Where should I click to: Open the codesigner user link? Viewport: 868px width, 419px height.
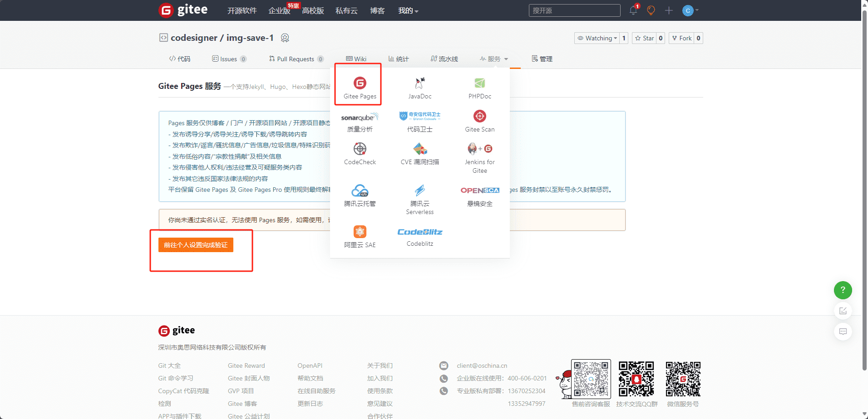(194, 38)
